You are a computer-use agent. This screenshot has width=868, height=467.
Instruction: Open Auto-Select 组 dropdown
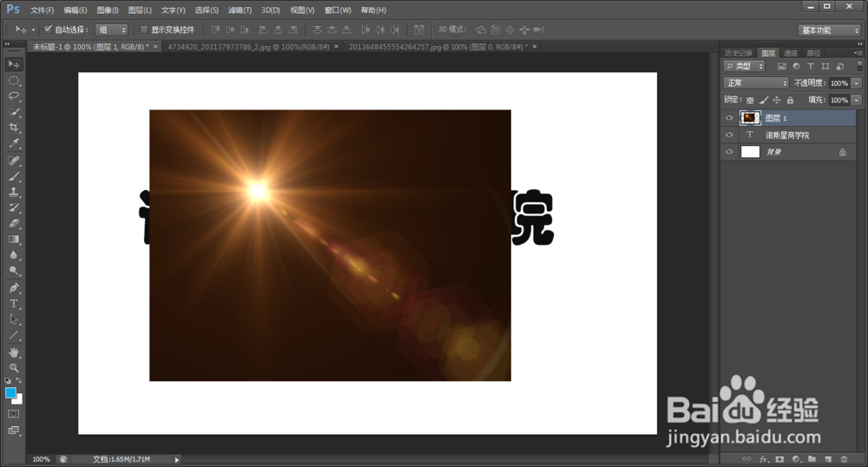[x=112, y=30]
